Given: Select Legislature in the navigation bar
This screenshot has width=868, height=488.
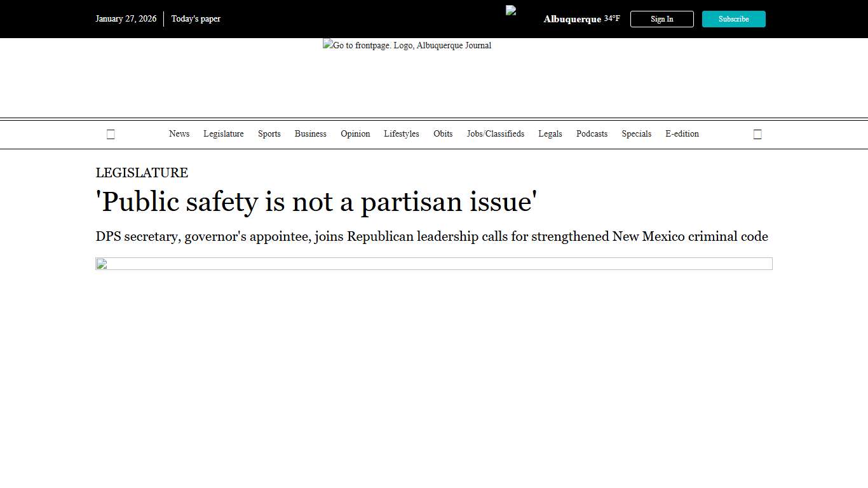Looking at the screenshot, I should click(x=224, y=134).
